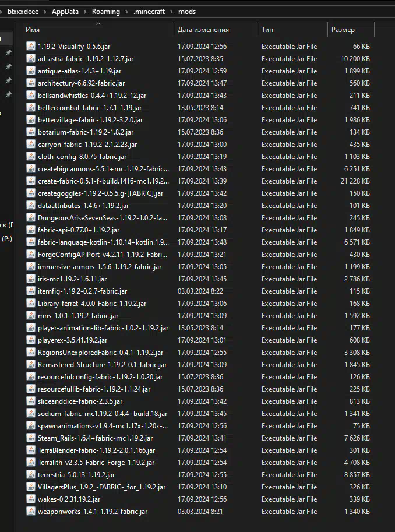Click the jar icon of fabric-language-kotlin file
395x532 pixels.
31,242
